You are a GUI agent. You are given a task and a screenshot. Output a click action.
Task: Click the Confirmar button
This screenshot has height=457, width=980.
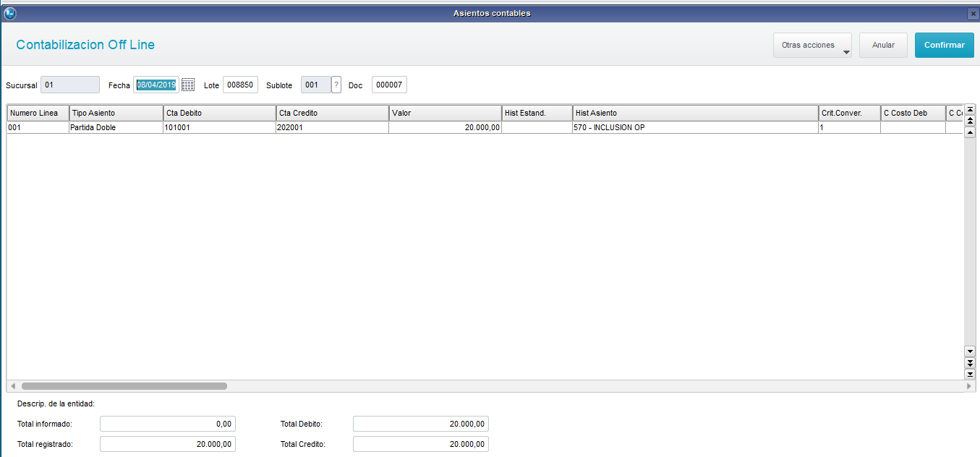pos(944,45)
